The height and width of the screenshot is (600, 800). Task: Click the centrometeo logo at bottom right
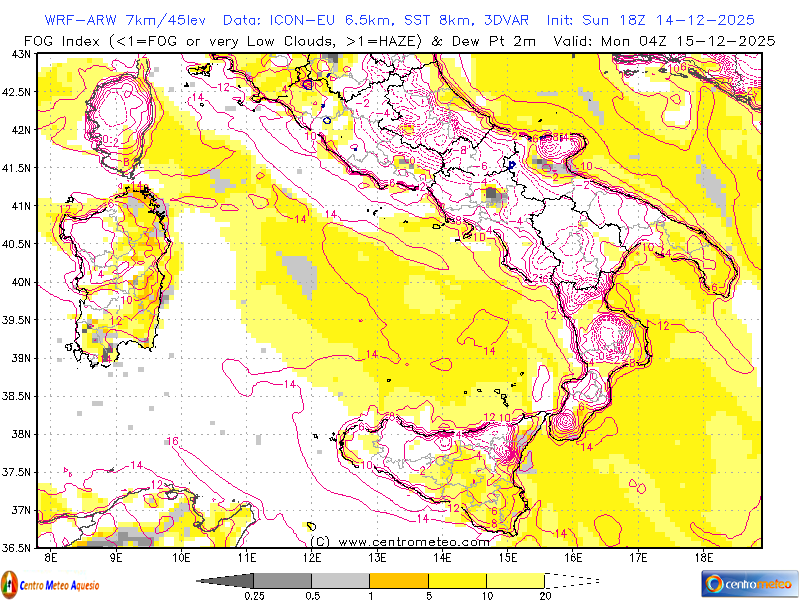click(x=748, y=582)
